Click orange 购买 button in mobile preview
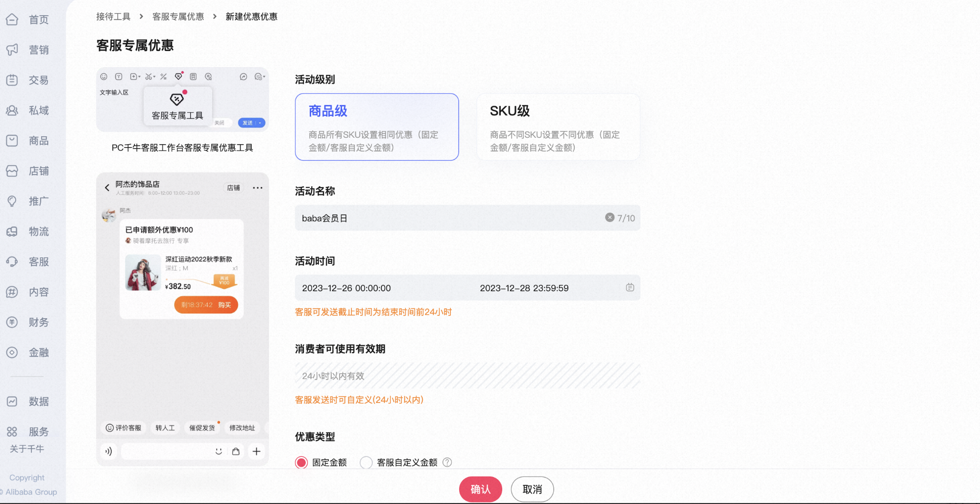The image size is (980, 504). (206, 305)
